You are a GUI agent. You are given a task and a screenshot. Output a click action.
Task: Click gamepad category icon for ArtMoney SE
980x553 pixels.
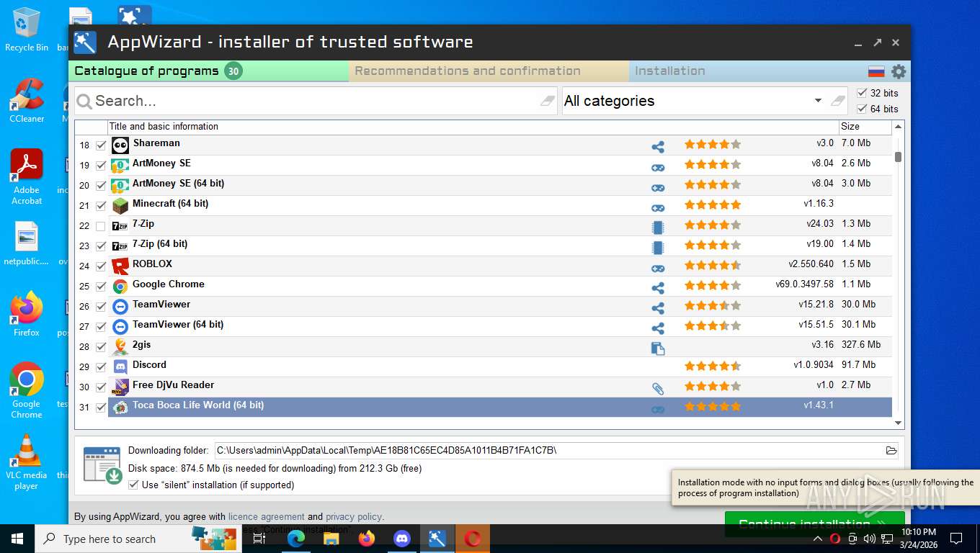[x=658, y=167]
